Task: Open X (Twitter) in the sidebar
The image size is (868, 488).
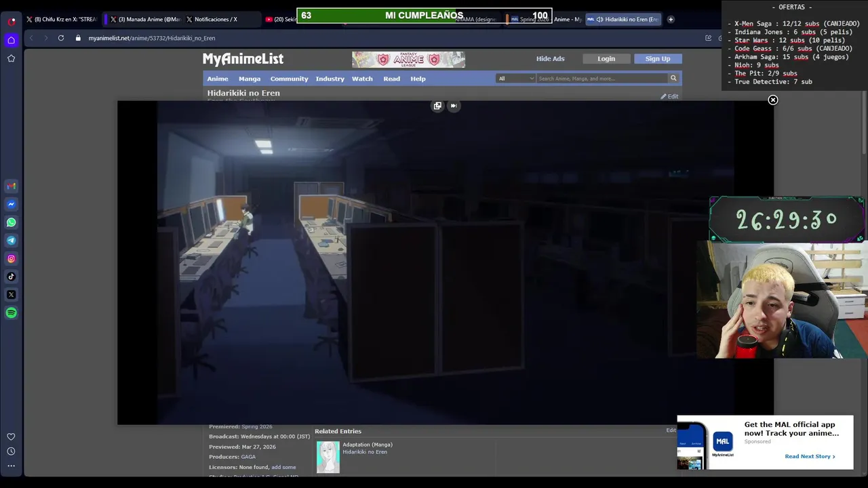Action: (12, 295)
